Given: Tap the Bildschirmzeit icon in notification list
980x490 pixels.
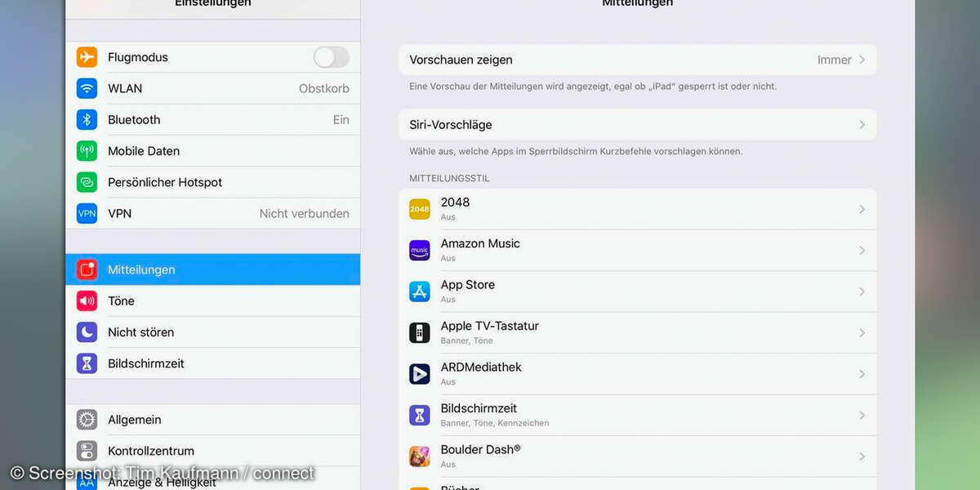Looking at the screenshot, I should (x=420, y=415).
